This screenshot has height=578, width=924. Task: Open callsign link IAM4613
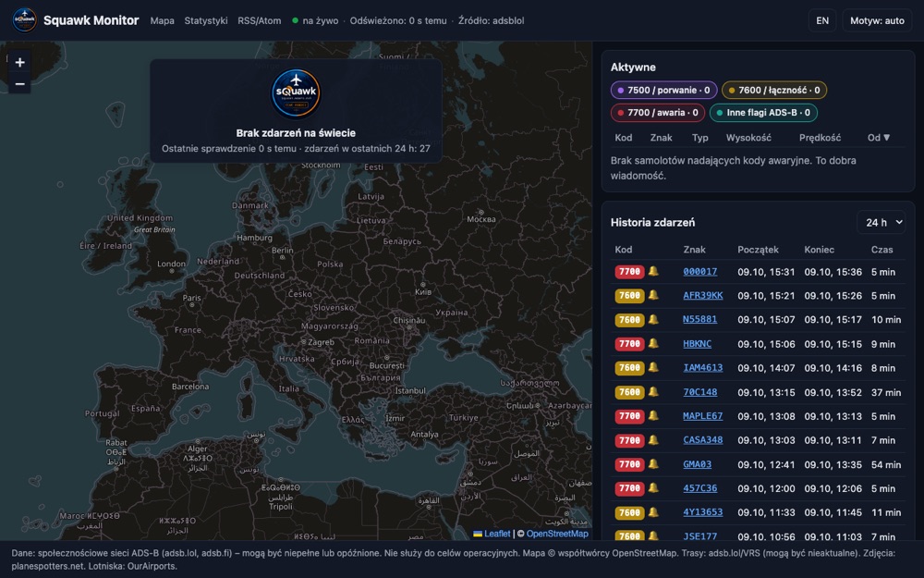(702, 368)
